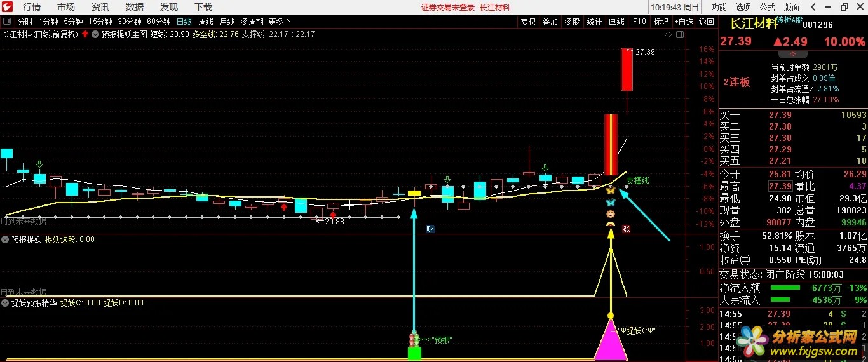Image resolution: width=868 pixels, height=362 pixels.
Task: Click the tallest red limit-up candlestick
Action: 611,145
